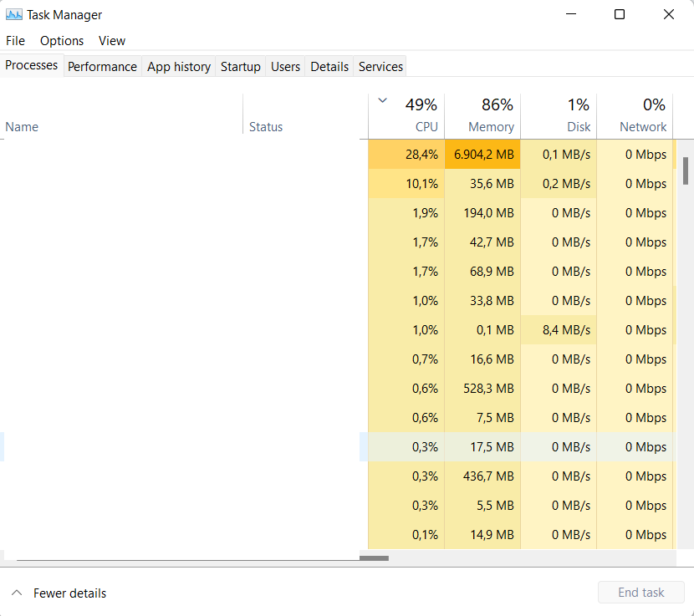The height and width of the screenshot is (616, 694).
Task: Switch to the Details tab
Action: [x=329, y=67]
